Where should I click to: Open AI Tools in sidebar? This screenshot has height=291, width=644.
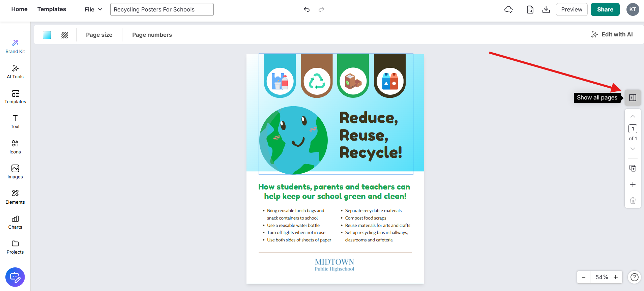tap(15, 72)
